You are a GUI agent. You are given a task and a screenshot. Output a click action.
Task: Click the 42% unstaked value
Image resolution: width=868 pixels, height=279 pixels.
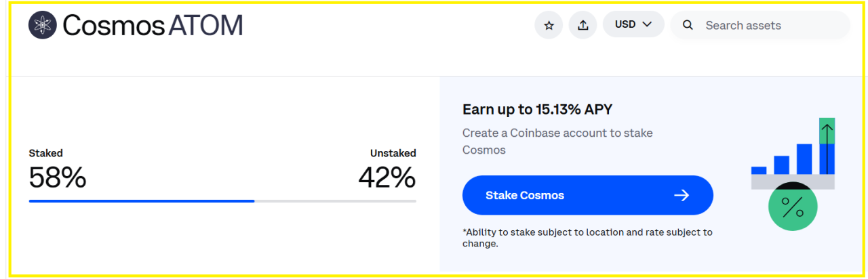click(x=387, y=177)
